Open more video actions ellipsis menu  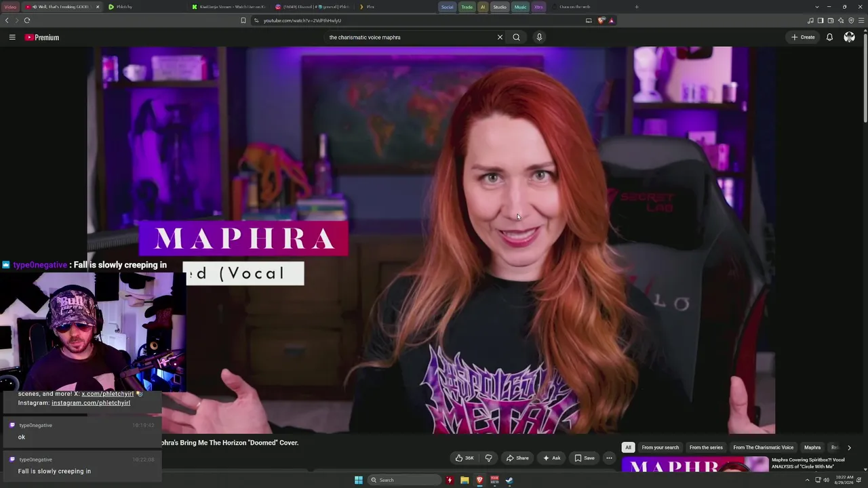(609, 458)
